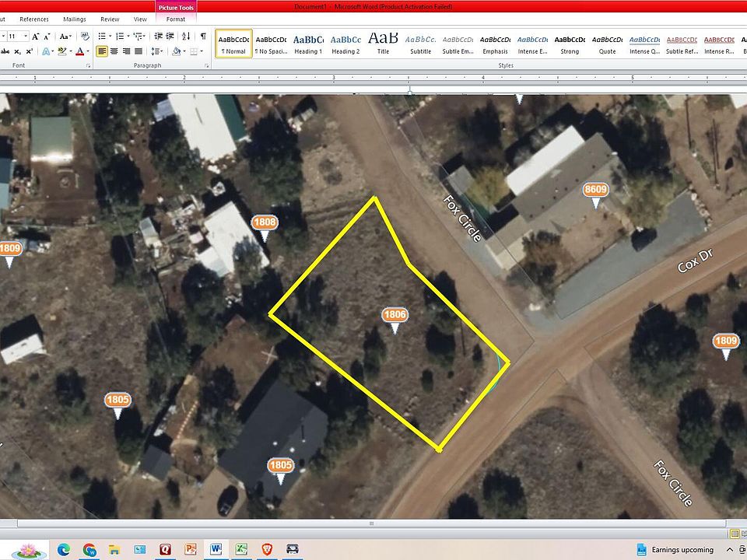The height and width of the screenshot is (560, 747).
Task: Switch to the Picture Tools Format tab
Action: [x=175, y=19]
